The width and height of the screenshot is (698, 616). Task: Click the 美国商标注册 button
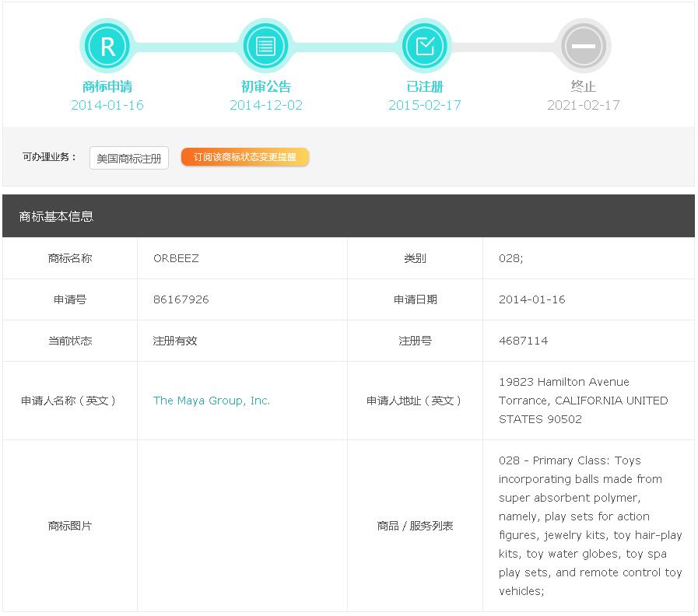pyautogui.click(x=129, y=158)
